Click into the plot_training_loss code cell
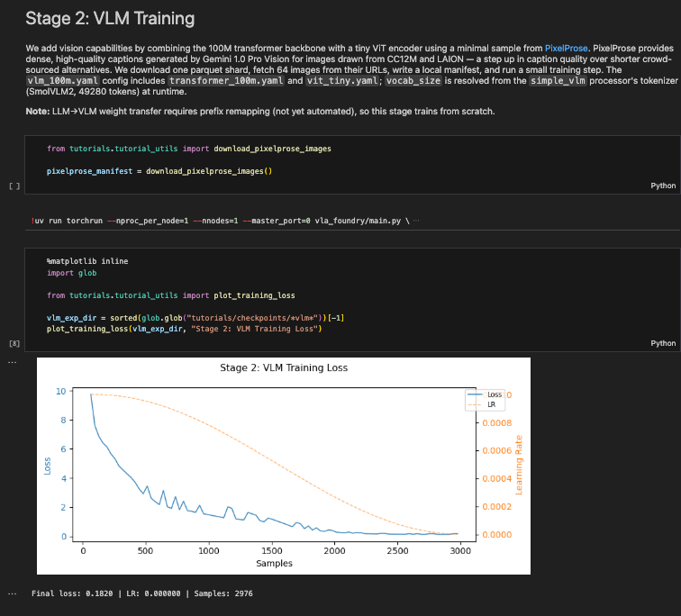The height and width of the screenshot is (616, 681). [x=352, y=300]
